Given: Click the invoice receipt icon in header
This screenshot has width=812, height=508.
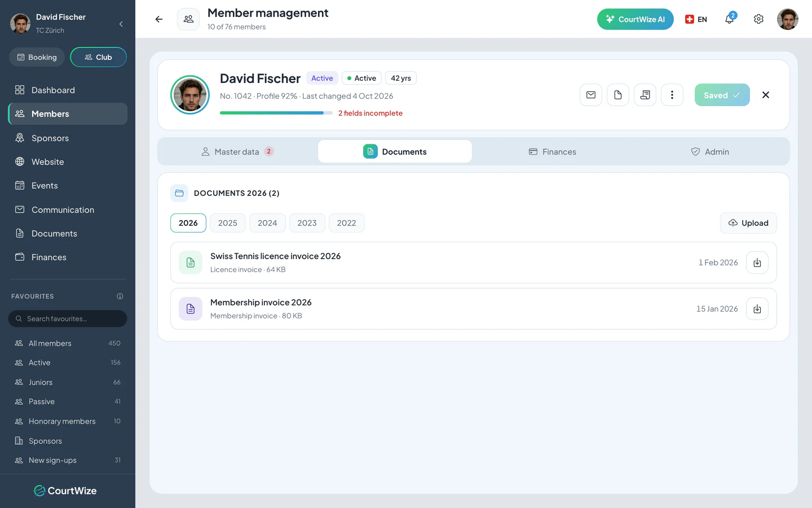Looking at the screenshot, I should point(645,95).
